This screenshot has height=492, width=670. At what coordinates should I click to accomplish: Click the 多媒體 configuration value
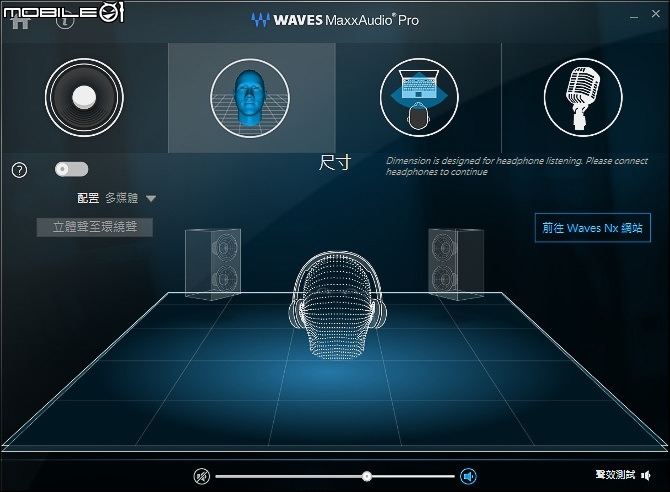pyautogui.click(x=122, y=198)
